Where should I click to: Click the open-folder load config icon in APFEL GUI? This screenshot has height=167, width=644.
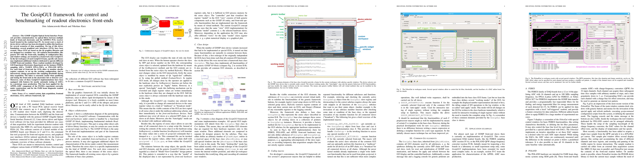coord(286,33)
